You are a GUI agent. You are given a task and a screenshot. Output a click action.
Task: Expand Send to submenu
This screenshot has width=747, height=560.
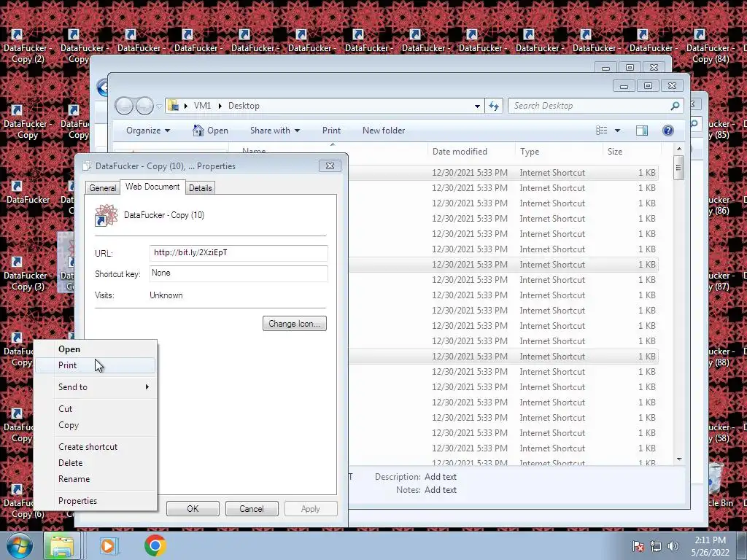tap(96, 387)
